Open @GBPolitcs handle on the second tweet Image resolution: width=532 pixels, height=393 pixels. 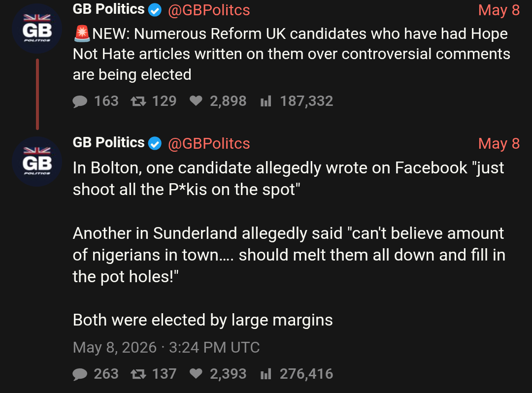(209, 143)
